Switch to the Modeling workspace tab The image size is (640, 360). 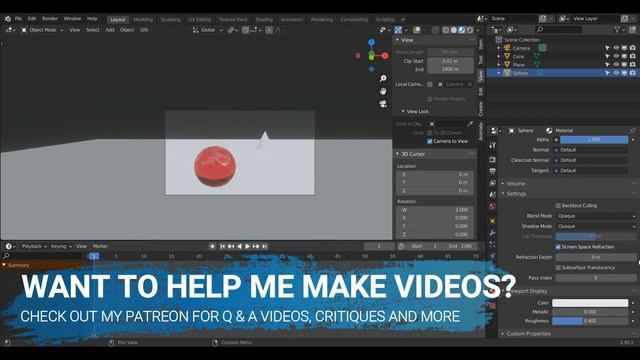point(143,20)
